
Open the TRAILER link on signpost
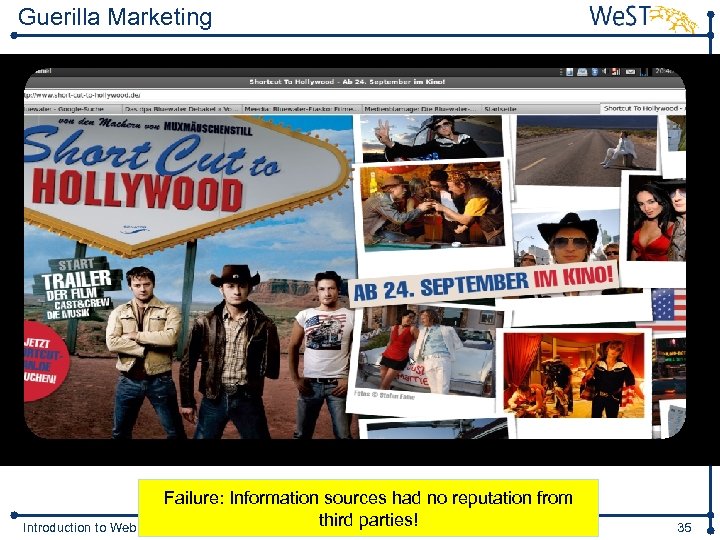pos(76,280)
